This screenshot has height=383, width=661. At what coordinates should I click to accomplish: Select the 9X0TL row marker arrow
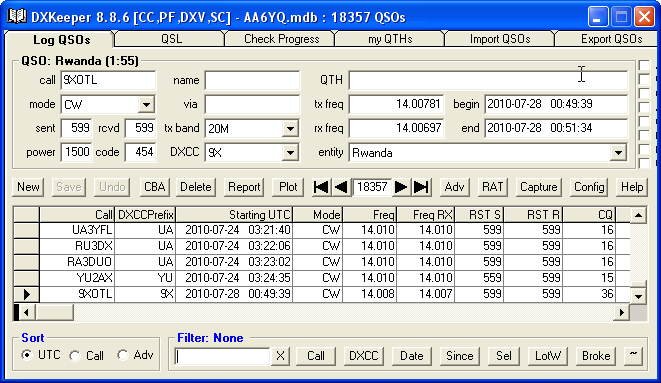coord(27,294)
